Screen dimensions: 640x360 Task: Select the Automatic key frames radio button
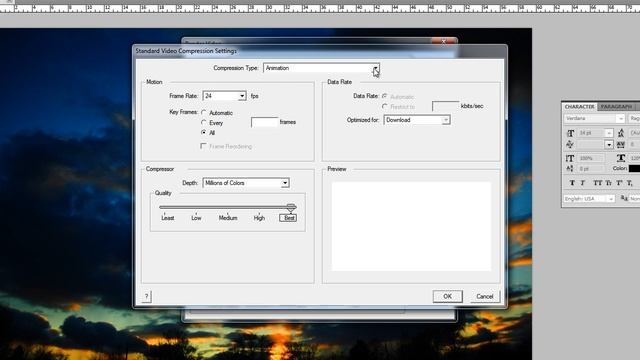(204, 113)
